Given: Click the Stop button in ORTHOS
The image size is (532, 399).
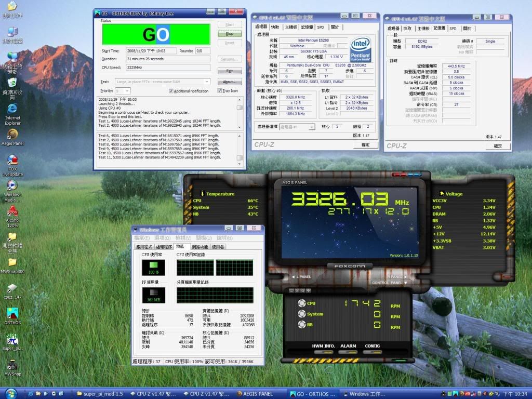Looking at the screenshot, I should click(230, 34).
